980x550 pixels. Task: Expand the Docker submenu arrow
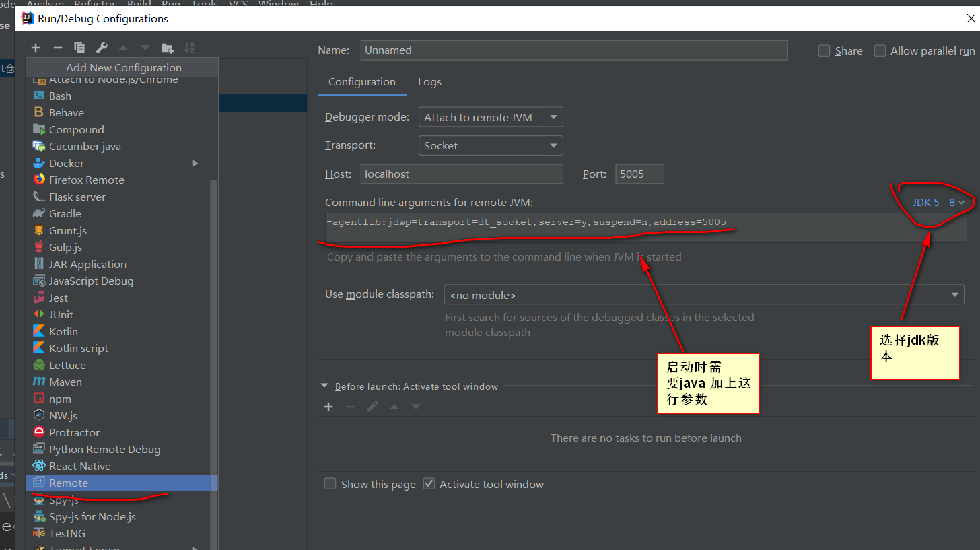click(195, 164)
